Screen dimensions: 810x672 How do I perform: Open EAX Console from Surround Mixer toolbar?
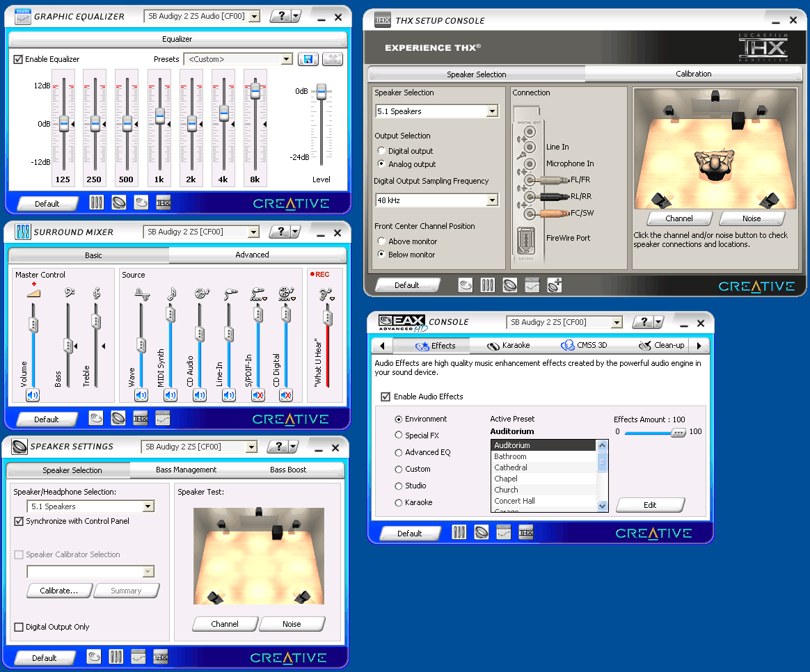(95, 418)
